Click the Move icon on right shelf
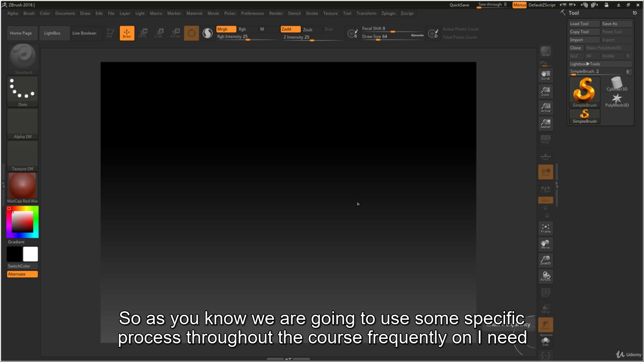Screen dimensions: 644x362 point(545,244)
